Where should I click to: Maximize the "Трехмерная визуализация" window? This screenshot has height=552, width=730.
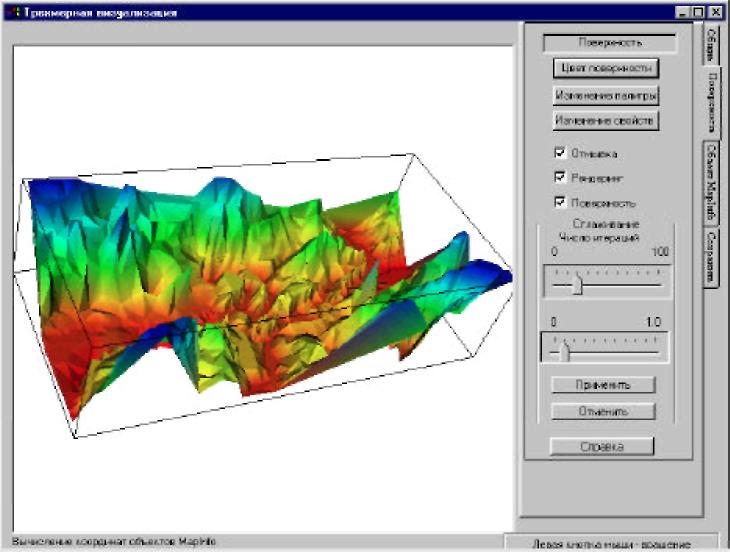point(698,13)
